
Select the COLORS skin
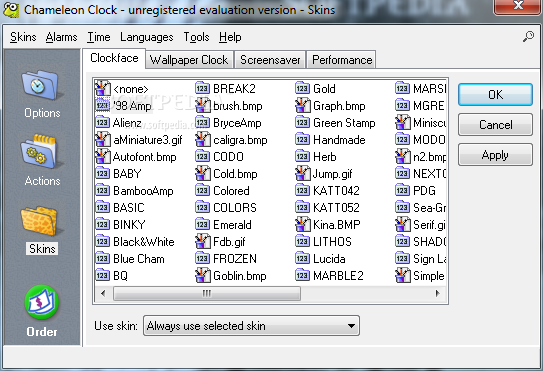click(x=235, y=207)
